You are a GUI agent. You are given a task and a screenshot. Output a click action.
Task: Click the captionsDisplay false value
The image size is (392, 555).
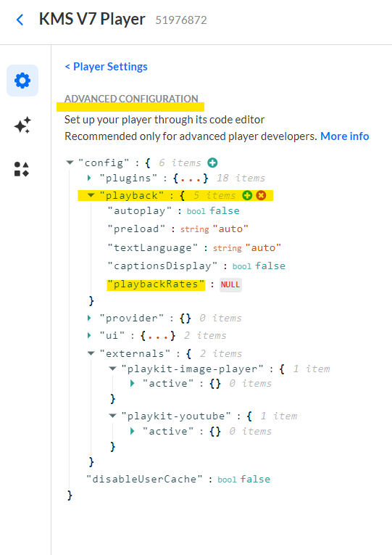(270, 266)
